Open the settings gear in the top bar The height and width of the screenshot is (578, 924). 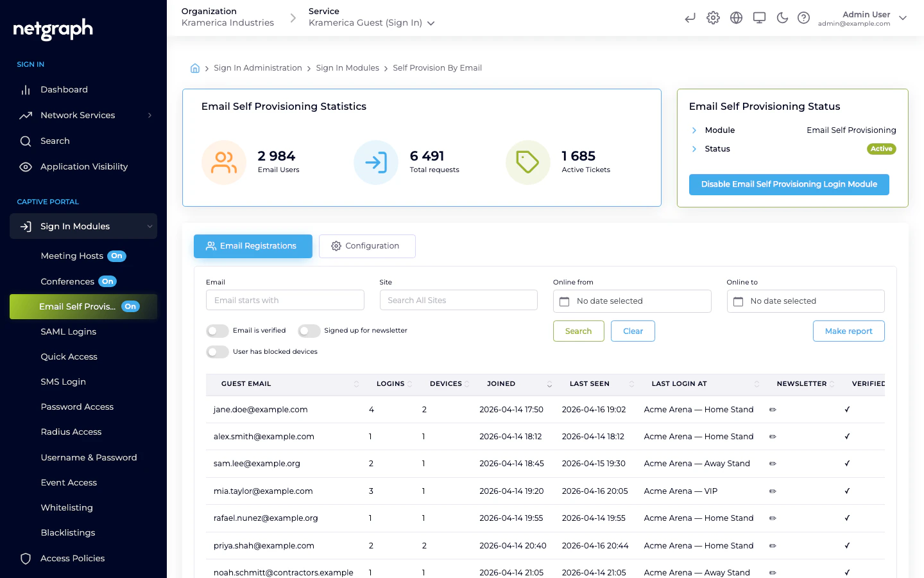point(713,17)
